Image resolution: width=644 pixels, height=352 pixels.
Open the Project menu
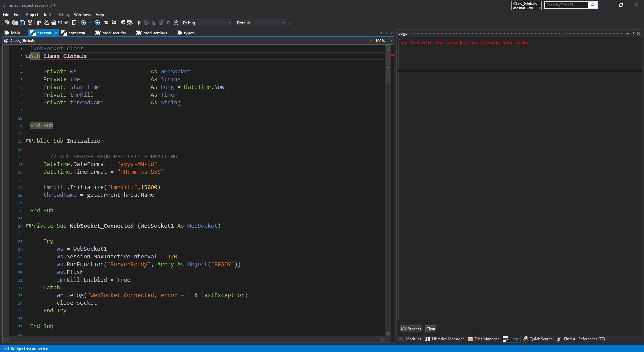pyautogui.click(x=32, y=15)
